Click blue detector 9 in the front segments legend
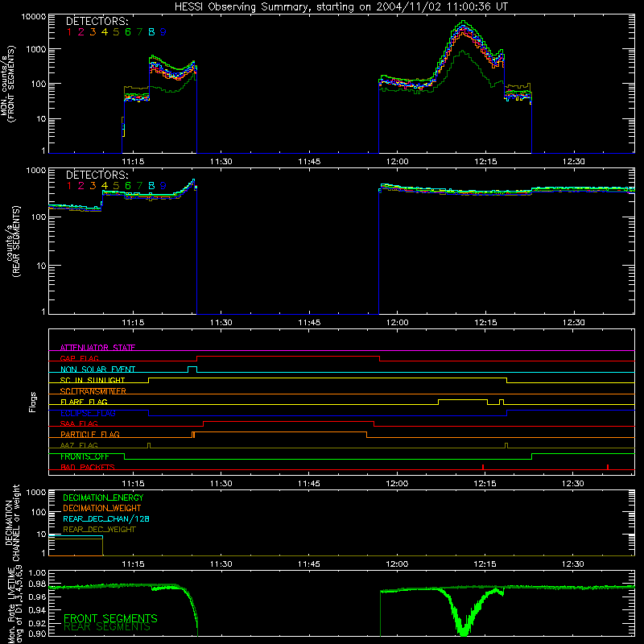This screenshot has width=644, height=644. (x=163, y=32)
